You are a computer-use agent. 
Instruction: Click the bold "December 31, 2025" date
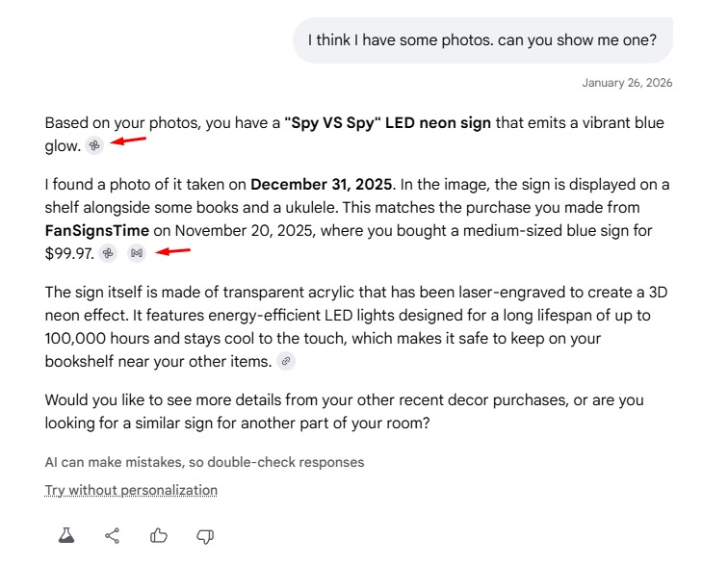[321, 184]
